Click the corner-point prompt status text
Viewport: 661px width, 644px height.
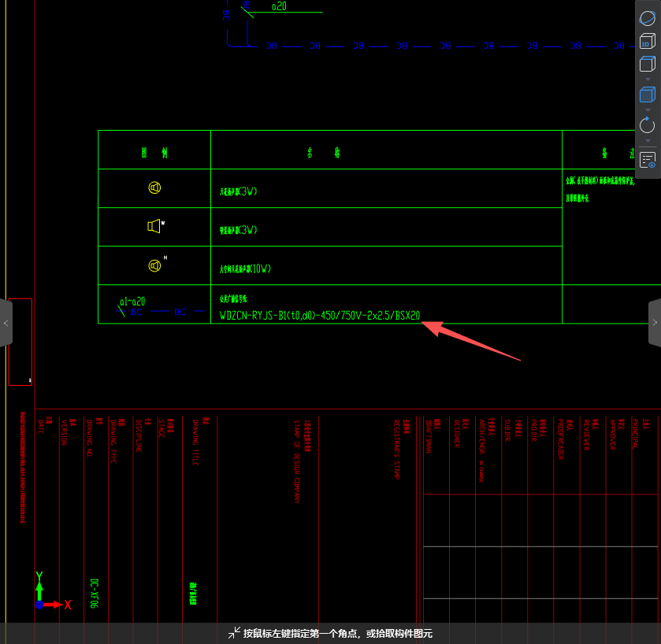click(x=338, y=633)
